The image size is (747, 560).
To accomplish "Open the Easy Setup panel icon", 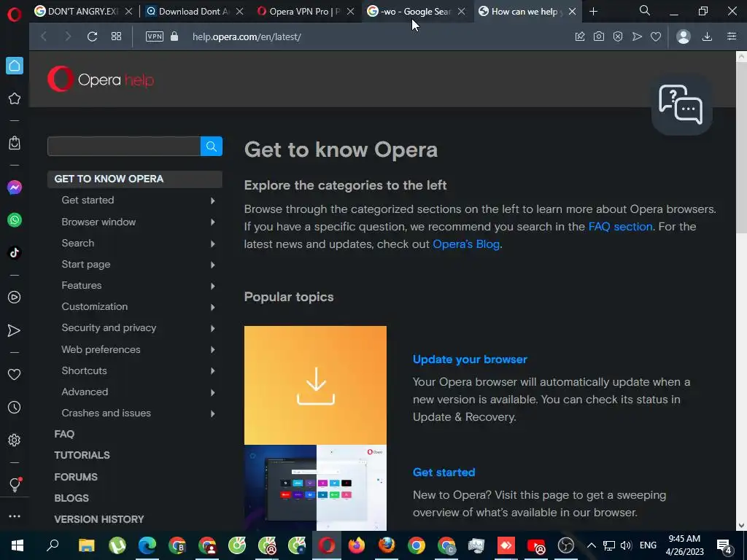I will 732,36.
